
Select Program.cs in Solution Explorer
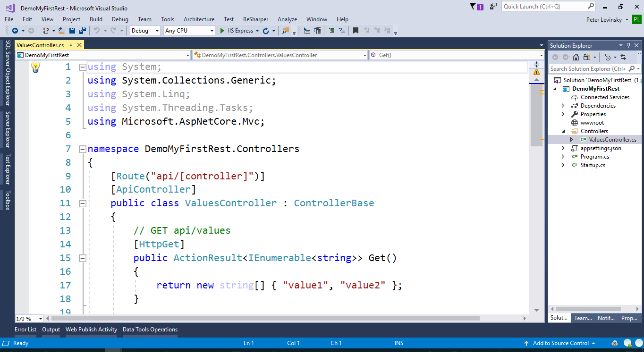594,157
